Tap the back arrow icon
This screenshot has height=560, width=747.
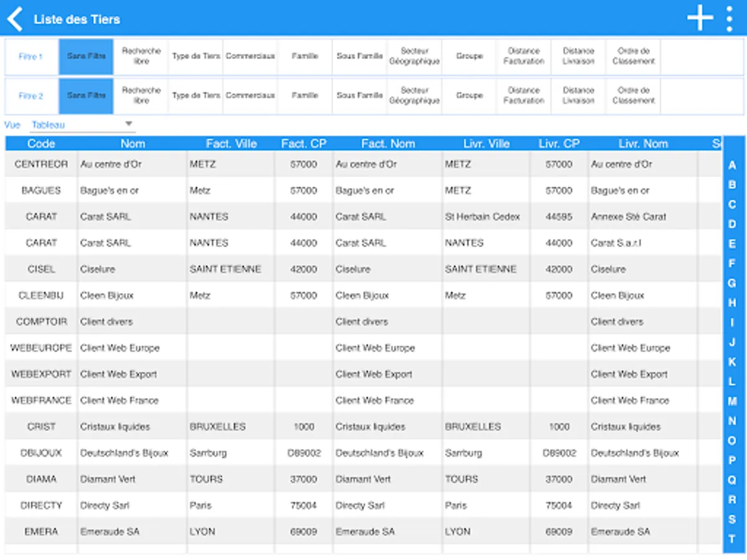click(15, 19)
